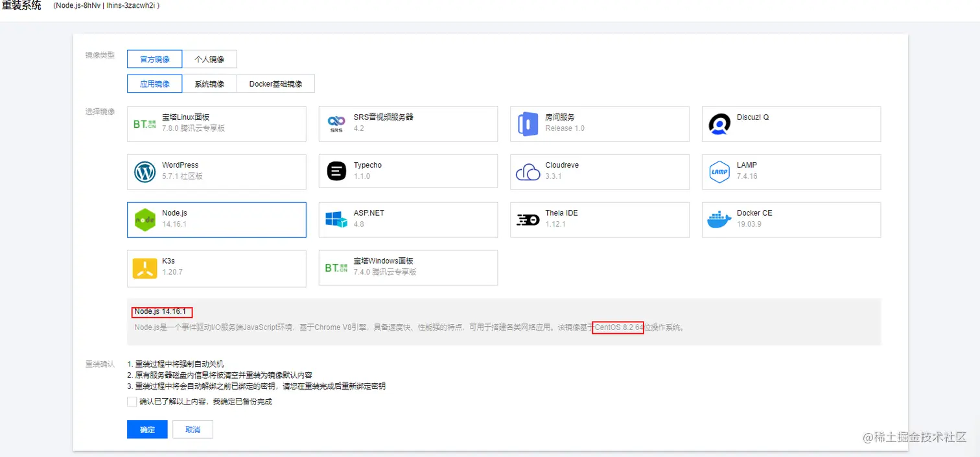Click the Node.js green hexagon icon
980x457 pixels.
pos(145,220)
